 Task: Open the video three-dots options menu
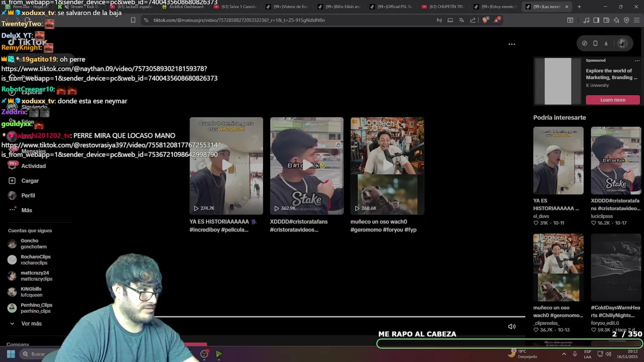pos(512,44)
